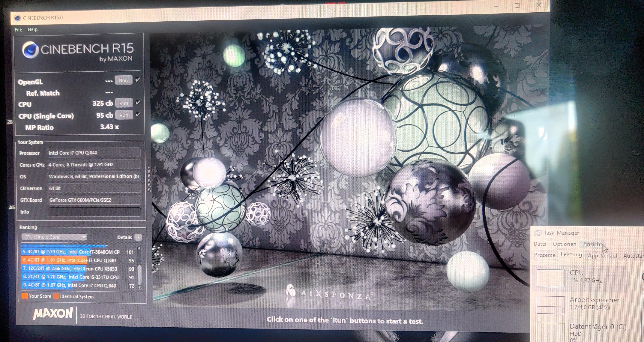
Task: Toggle the OpenGL test checkbox
Action: (137, 80)
